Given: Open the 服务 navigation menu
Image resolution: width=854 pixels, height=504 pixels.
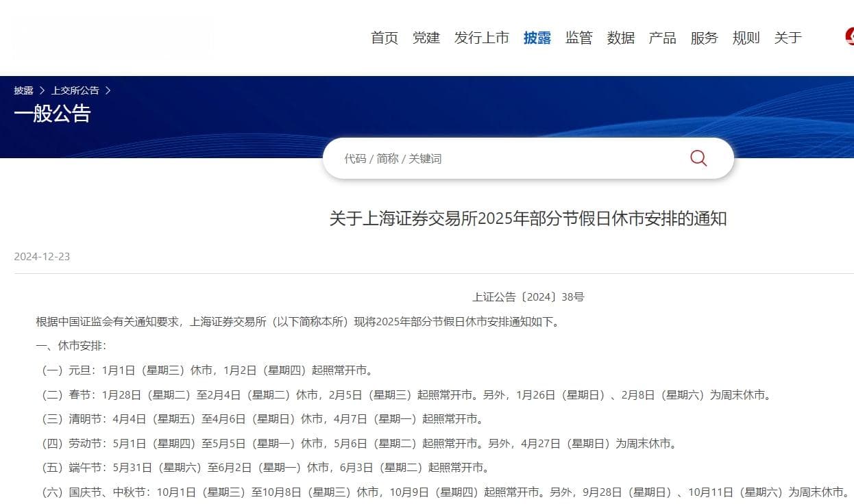Looking at the screenshot, I should [705, 38].
